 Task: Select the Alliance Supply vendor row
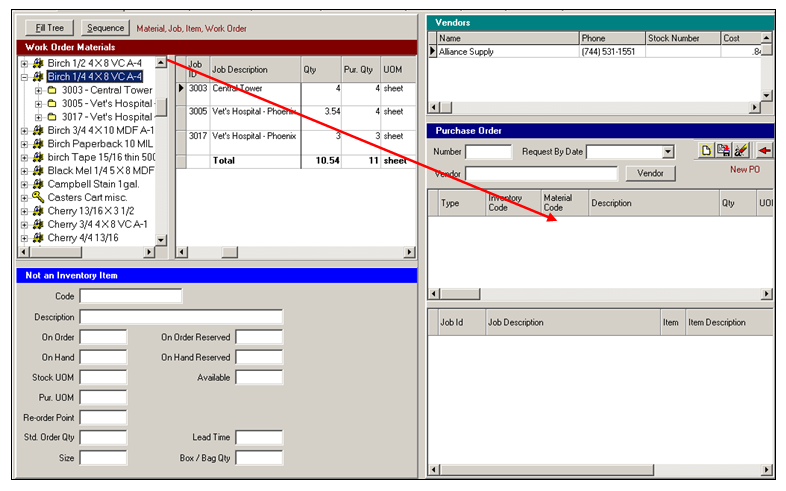(x=500, y=52)
